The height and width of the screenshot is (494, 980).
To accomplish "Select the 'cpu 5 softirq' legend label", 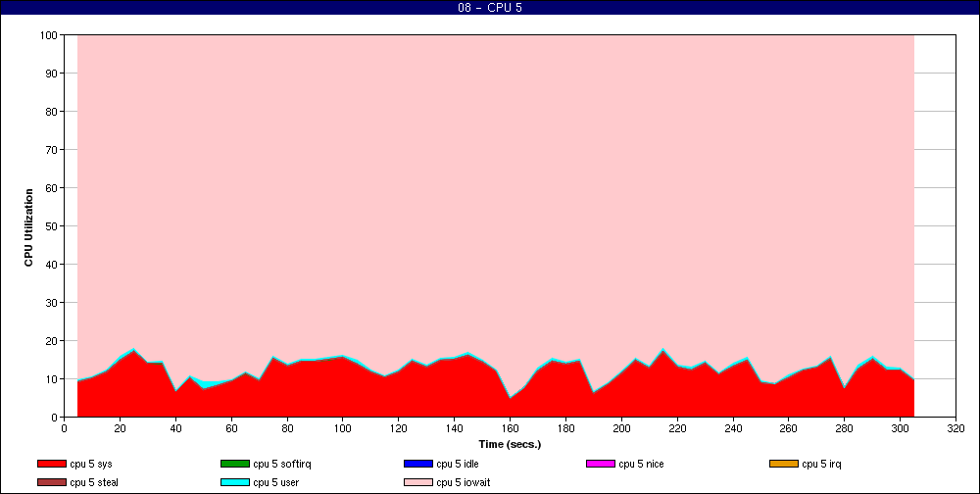I will click(282, 464).
